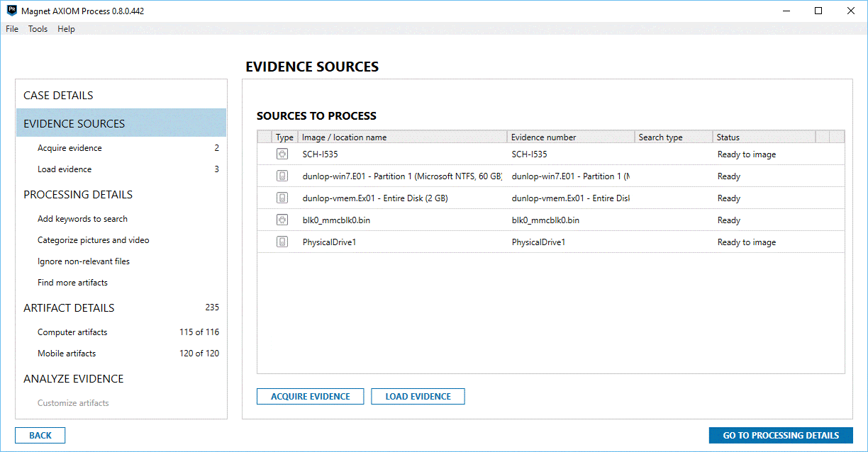Click the drive type icon for dunlop-vmem.Ex01
Image resolution: width=868 pixels, height=452 pixels.
point(282,198)
